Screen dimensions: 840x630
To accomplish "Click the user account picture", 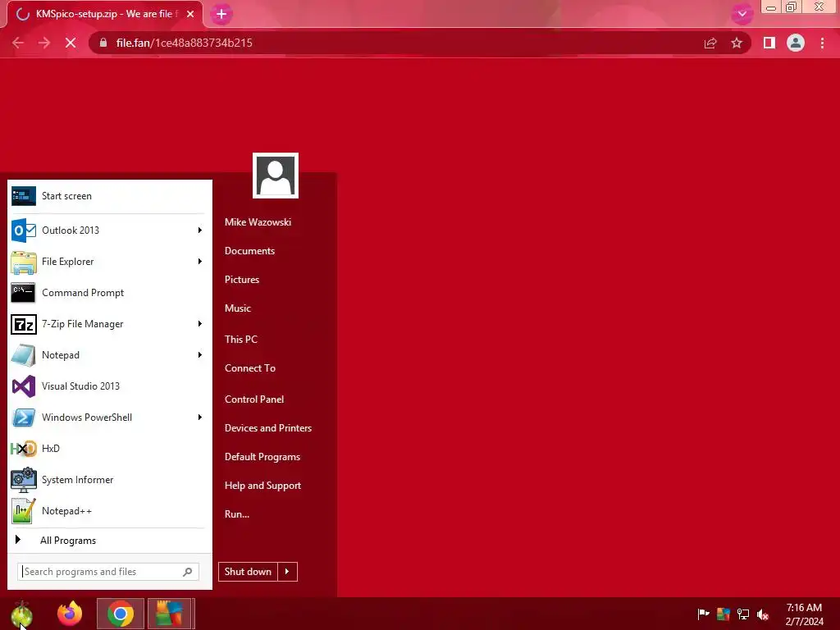I will 276,176.
